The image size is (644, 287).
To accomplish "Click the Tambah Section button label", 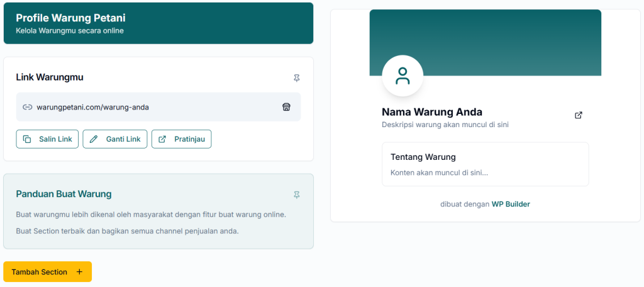I will (x=39, y=272).
